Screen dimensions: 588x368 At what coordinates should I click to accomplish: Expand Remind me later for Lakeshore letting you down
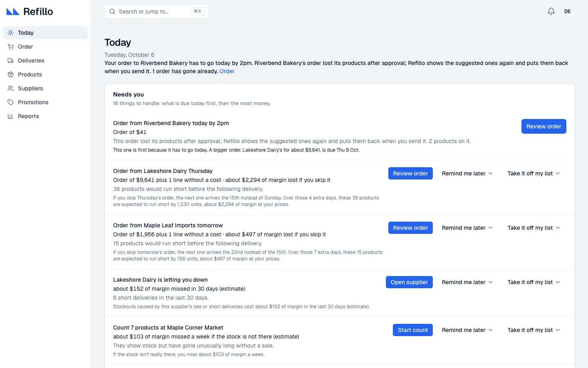pyautogui.click(x=467, y=282)
